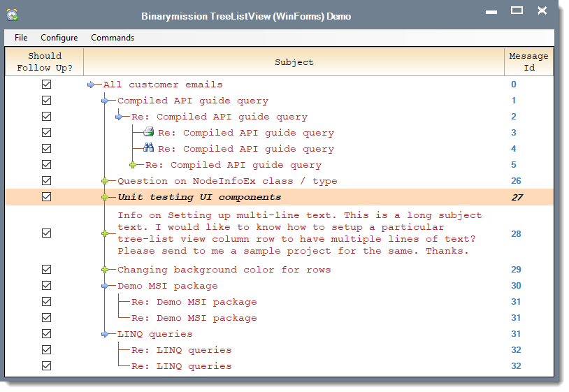Toggle checkbox on the binoculars icon row

46,149
